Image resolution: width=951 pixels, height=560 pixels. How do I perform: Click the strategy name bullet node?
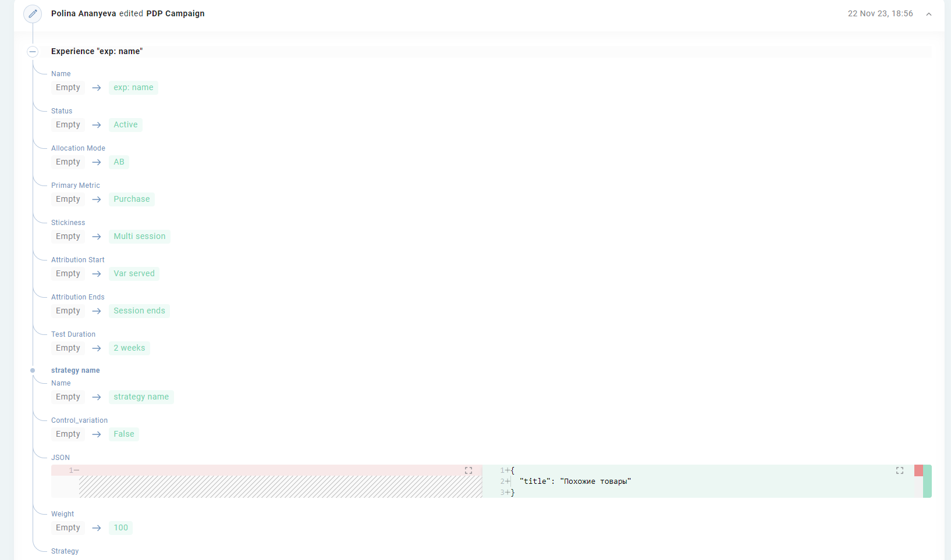coord(33,370)
